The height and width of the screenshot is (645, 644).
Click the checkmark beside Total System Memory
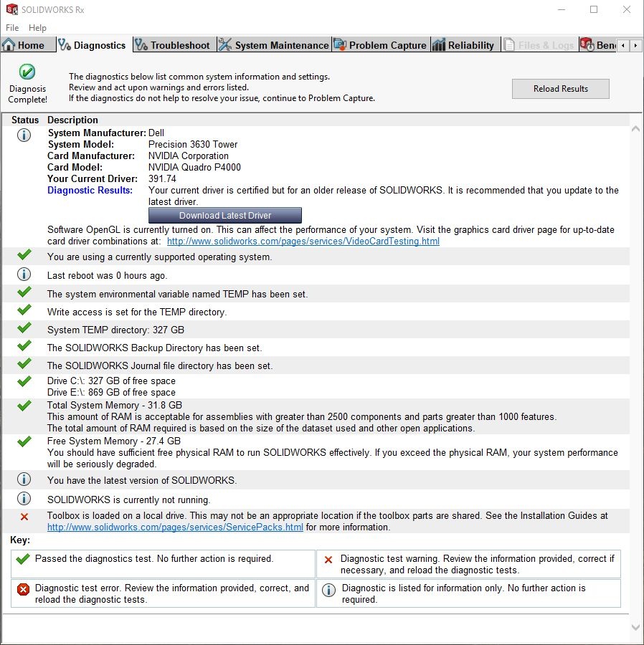[x=24, y=406]
